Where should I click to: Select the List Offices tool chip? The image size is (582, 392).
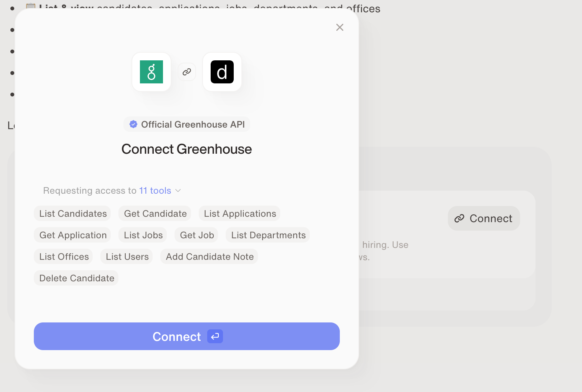click(63, 256)
